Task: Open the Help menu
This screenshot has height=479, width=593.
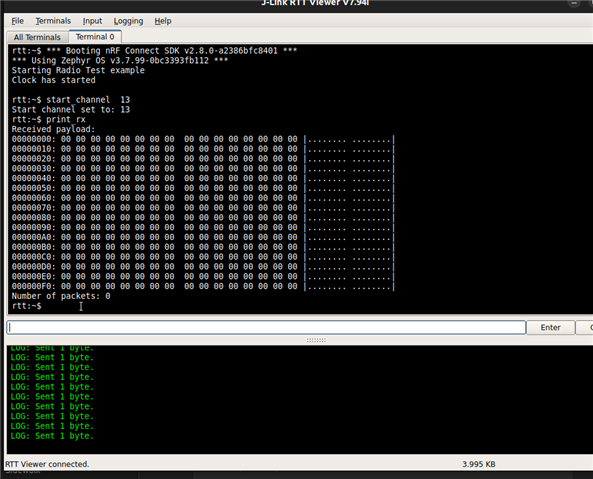Action: point(163,21)
